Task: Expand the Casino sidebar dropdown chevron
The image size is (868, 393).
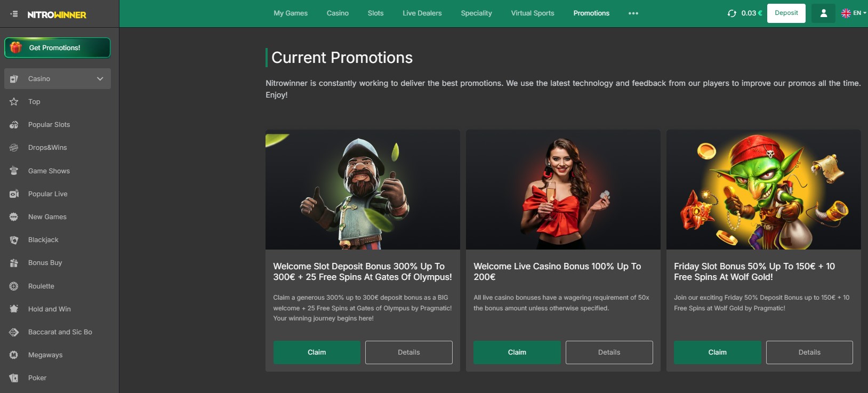Action: (x=100, y=79)
